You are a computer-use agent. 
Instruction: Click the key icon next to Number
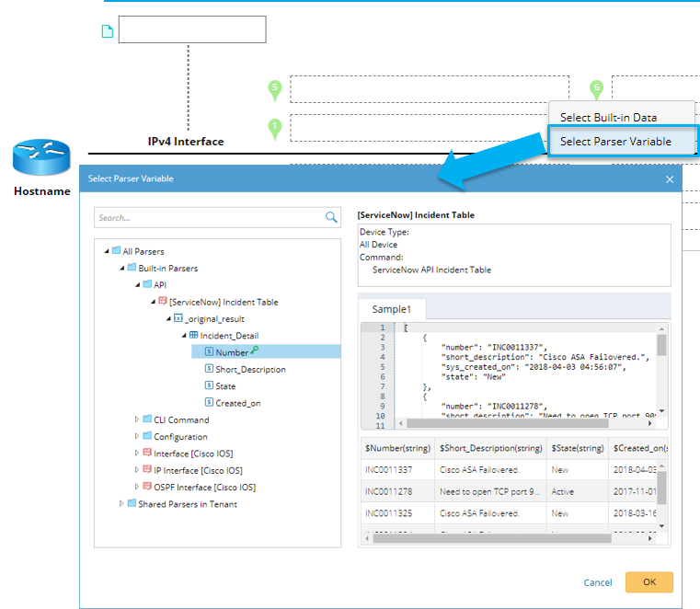click(x=255, y=350)
